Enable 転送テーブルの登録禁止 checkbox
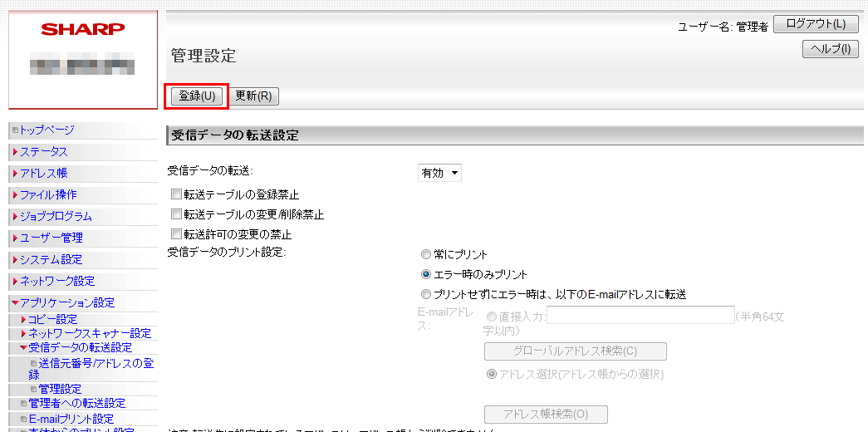The image size is (868, 432). pyautogui.click(x=176, y=194)
